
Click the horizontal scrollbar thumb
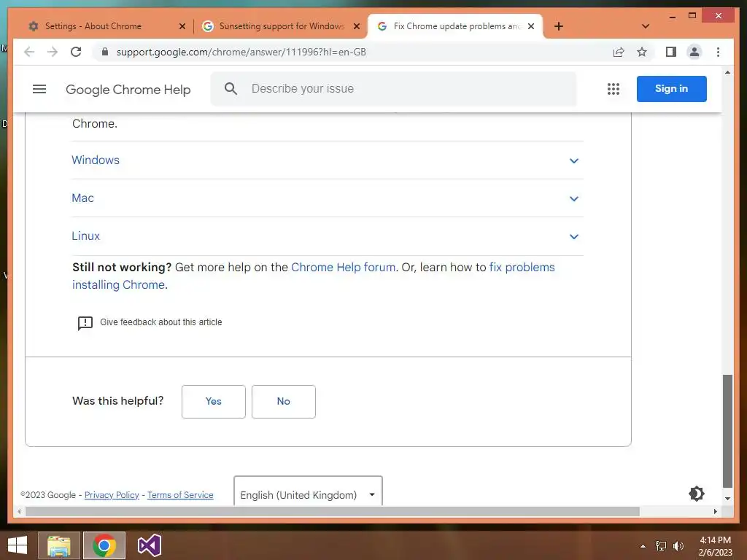[x=332, y=511]
